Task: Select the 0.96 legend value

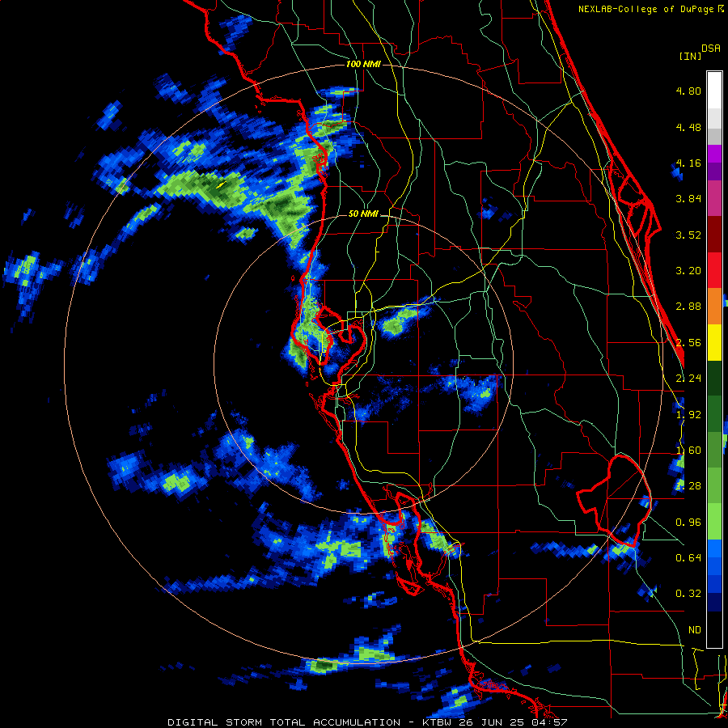Action: click(x=688, y=523)
